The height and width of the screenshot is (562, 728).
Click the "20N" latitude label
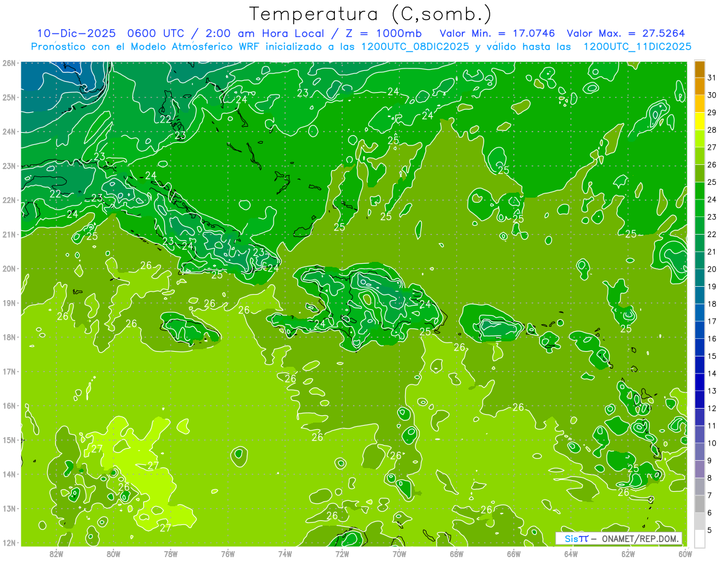coord(9,268)
